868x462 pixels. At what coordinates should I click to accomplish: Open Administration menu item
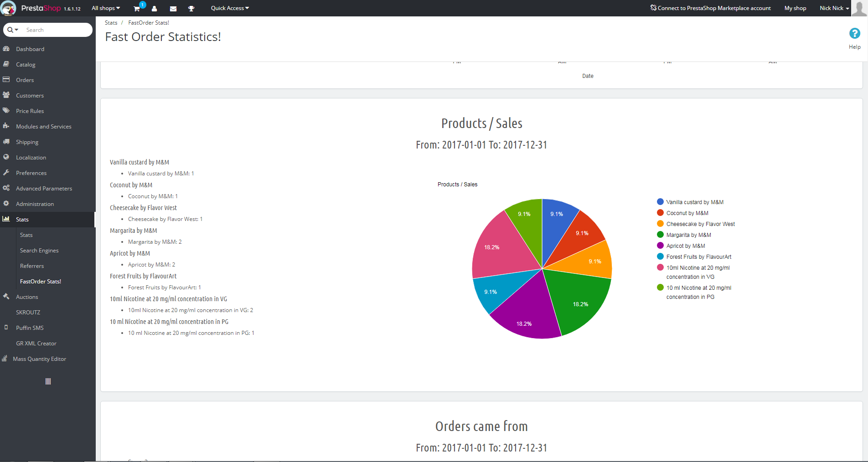pos(35,204)
